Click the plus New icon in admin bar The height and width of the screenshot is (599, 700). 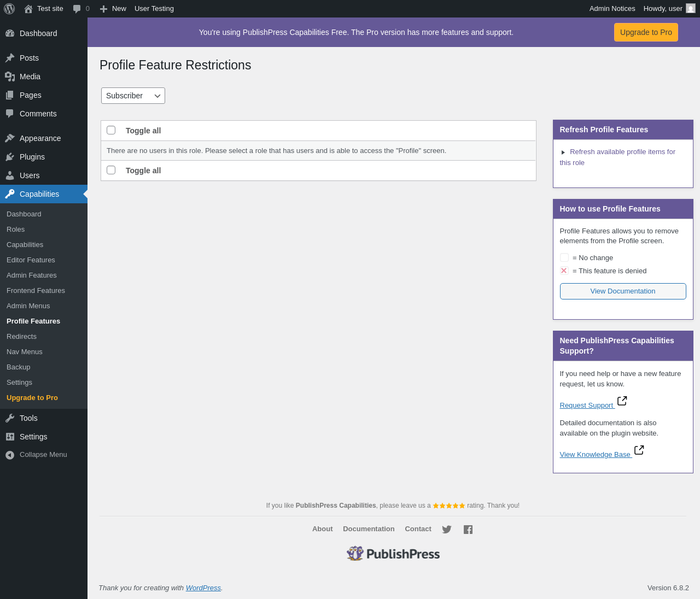pyautogui.click(x=103, y=9)
